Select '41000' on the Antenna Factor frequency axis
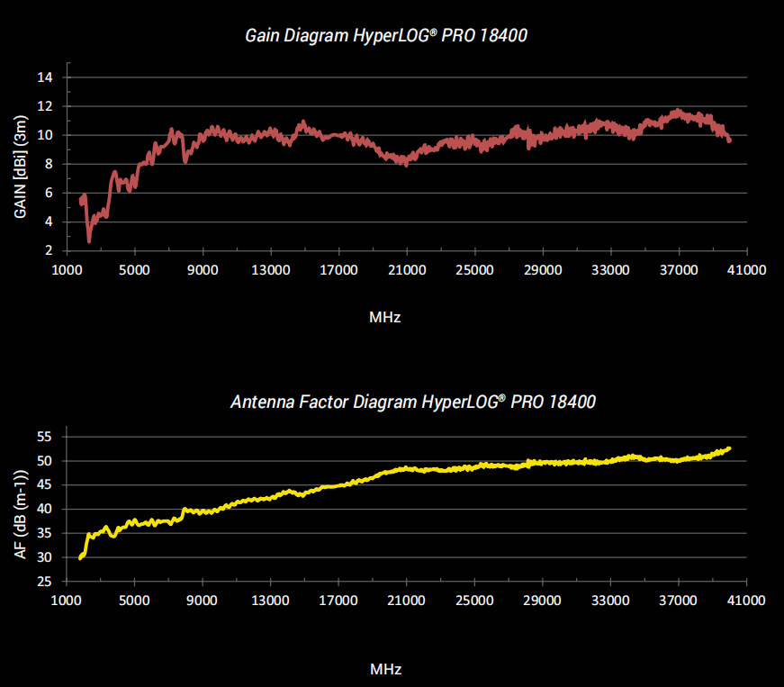The height and width of the screenshot is (687, 784). click(x=746, y=601)
